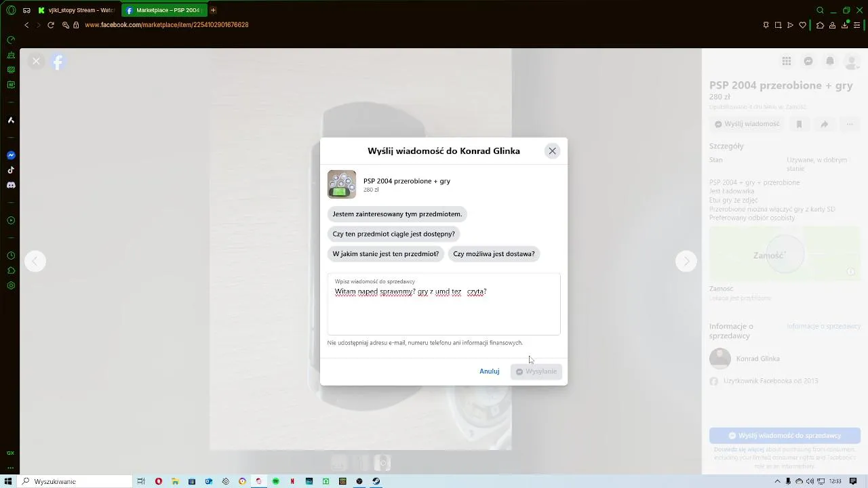Close the send message dialog

click(552, 151)
